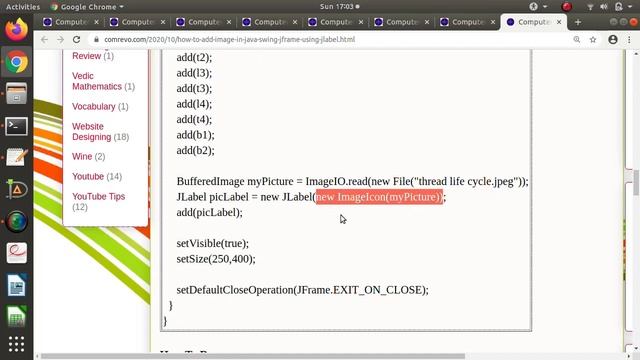Open text editor notepad dock icon
The image size is (640, 360).
pyautogui.click(x=16, y=158)
